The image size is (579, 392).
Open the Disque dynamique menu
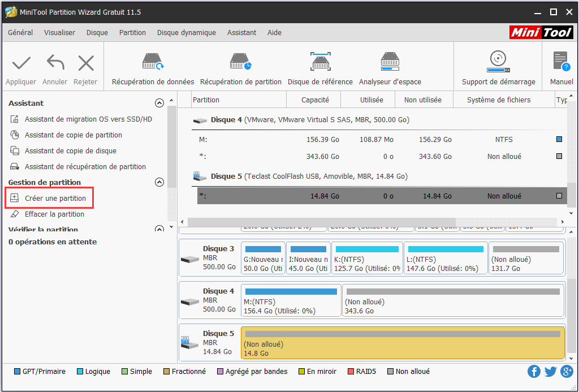tap(187, 32)
